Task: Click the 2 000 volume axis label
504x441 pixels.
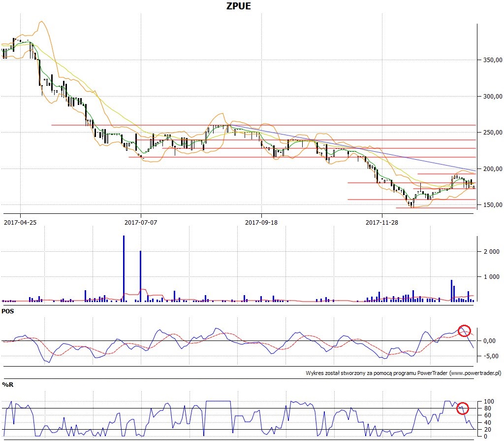Action: click(492, 252)
